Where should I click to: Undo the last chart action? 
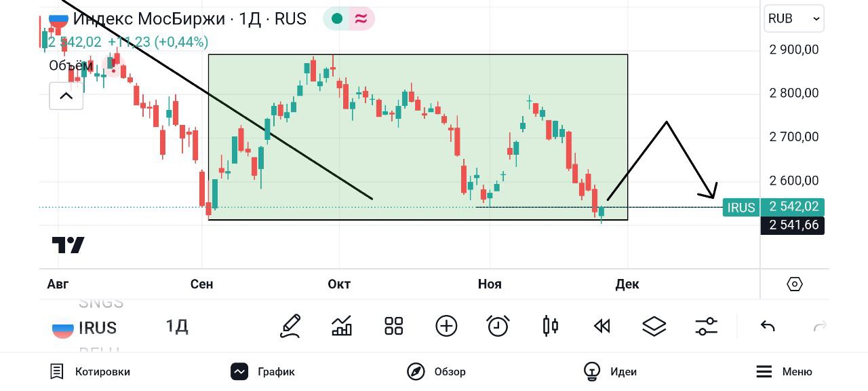click(768, 327)
